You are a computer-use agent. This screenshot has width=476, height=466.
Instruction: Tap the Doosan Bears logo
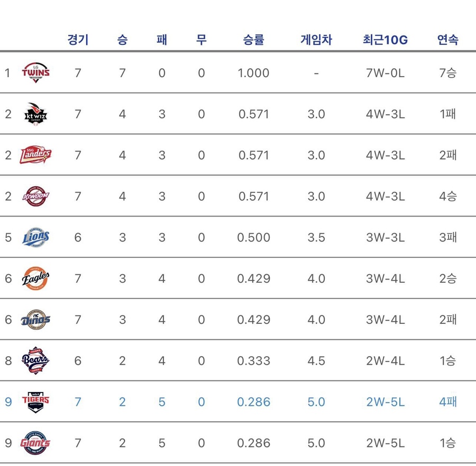pos(35,360)
